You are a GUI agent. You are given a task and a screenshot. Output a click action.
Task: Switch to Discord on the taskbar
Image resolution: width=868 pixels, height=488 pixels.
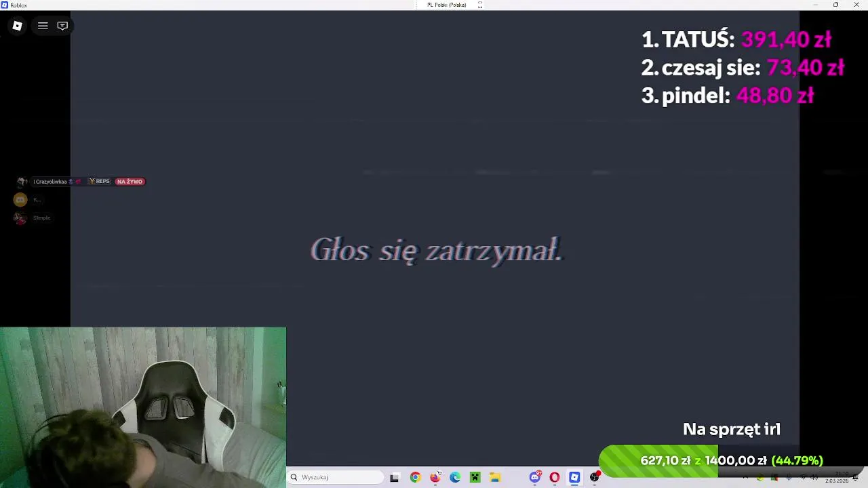(535, 477)
